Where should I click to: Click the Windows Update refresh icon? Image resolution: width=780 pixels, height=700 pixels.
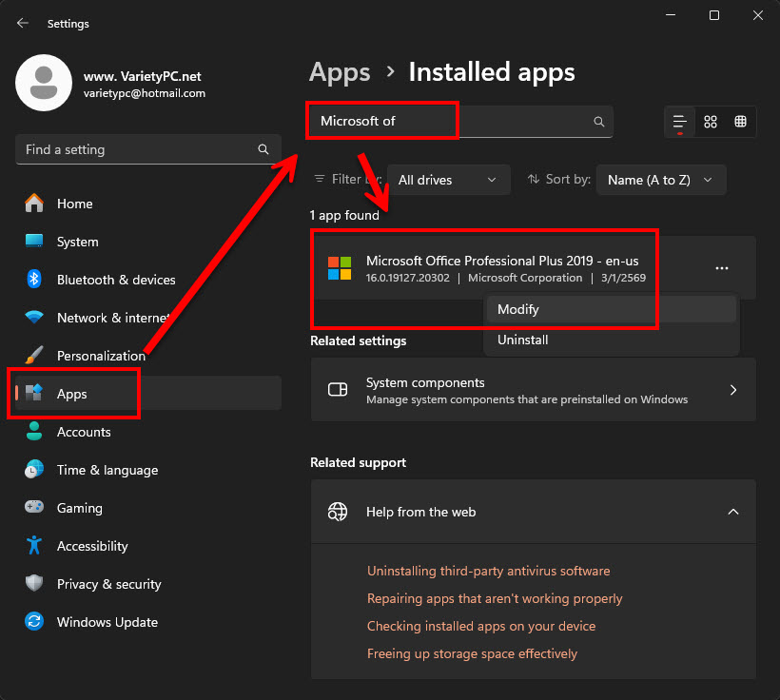point(34,621)
